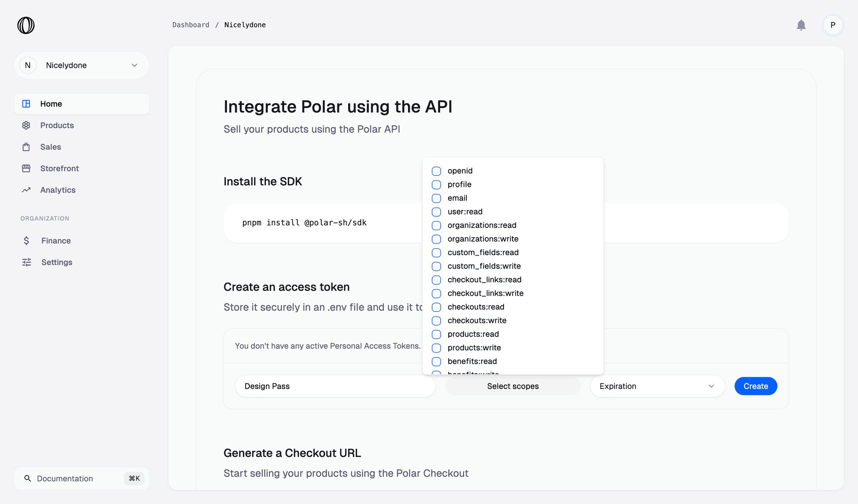Viewport: 858px width, 504px height.
Task: Open the Select scopes picker
Action: click(x=513, y=386)
